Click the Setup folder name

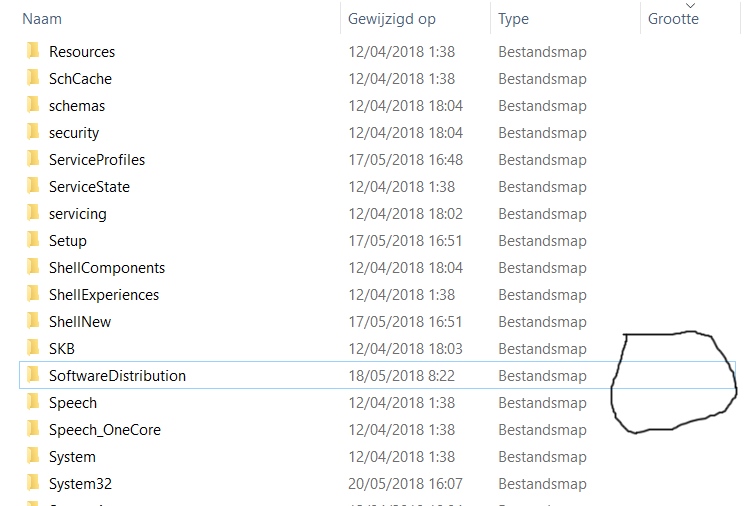[x=68, y=241]
